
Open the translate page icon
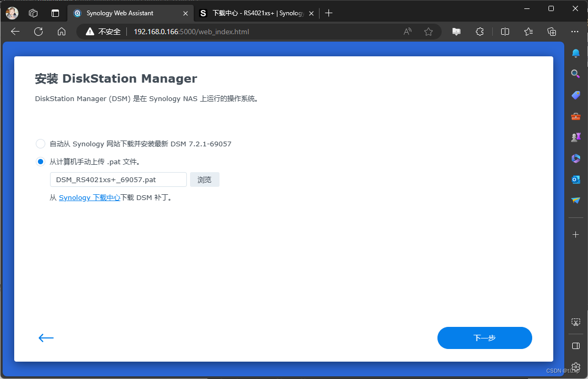pyautogui.click(x=456, y=32)
